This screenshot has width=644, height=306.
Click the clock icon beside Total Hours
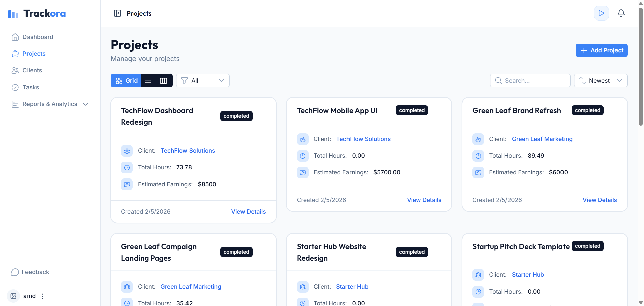[x=127, y=167]
